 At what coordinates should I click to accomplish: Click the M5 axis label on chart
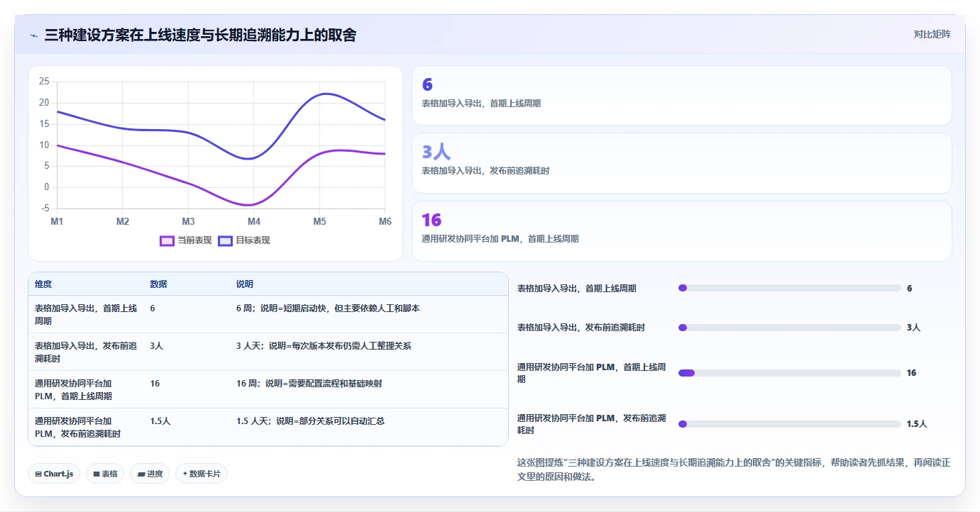[x=319, y=222]
